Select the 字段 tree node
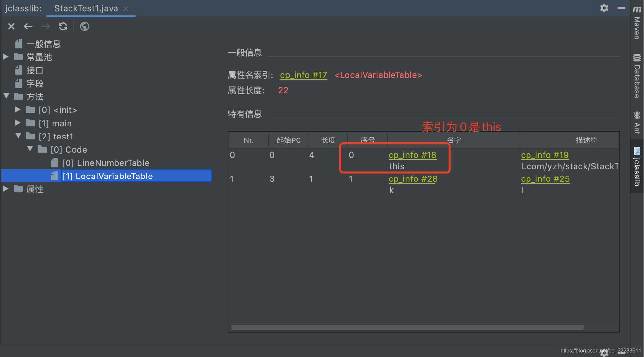 pyautogui.click(x=35, y=84)
